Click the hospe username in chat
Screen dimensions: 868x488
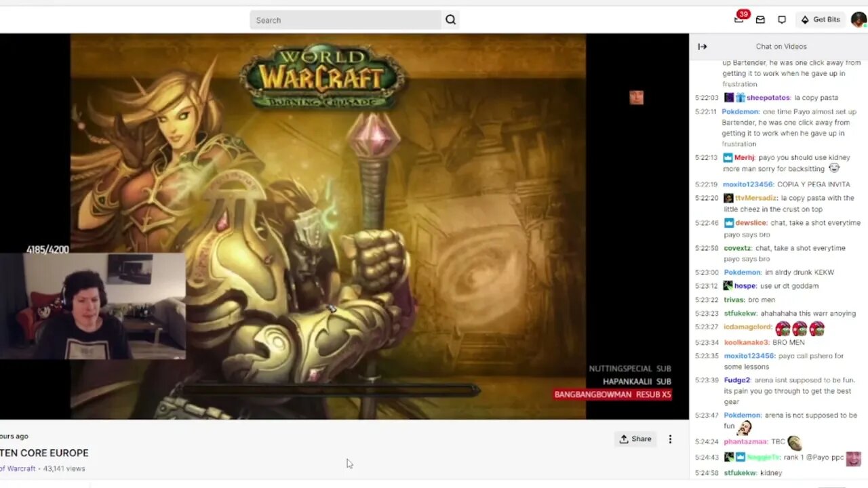pyautogui.click(x=745, y=286)
